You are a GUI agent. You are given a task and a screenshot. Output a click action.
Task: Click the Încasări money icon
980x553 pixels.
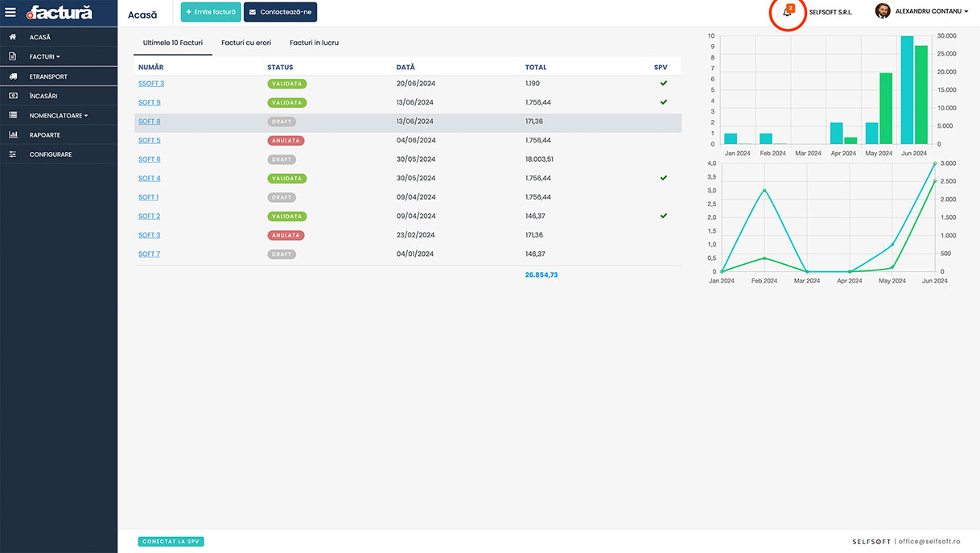[x=13, y=96]
